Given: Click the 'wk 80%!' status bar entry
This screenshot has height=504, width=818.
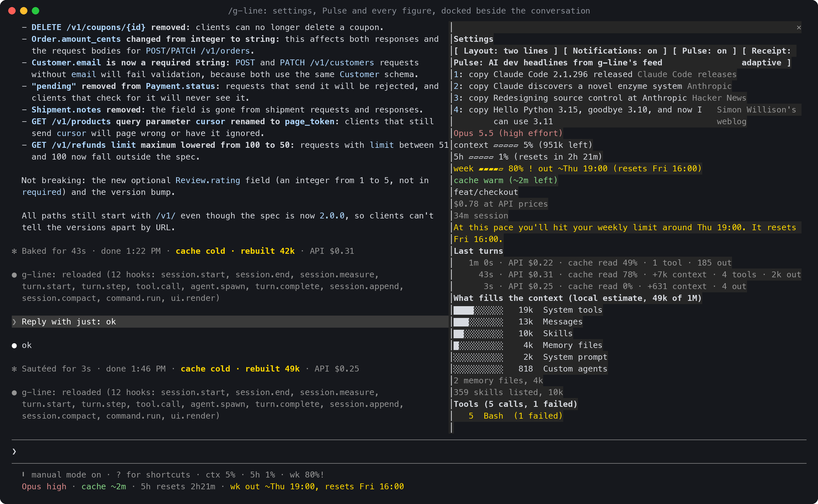Looking at the screenshot, I should click(307, 475).
